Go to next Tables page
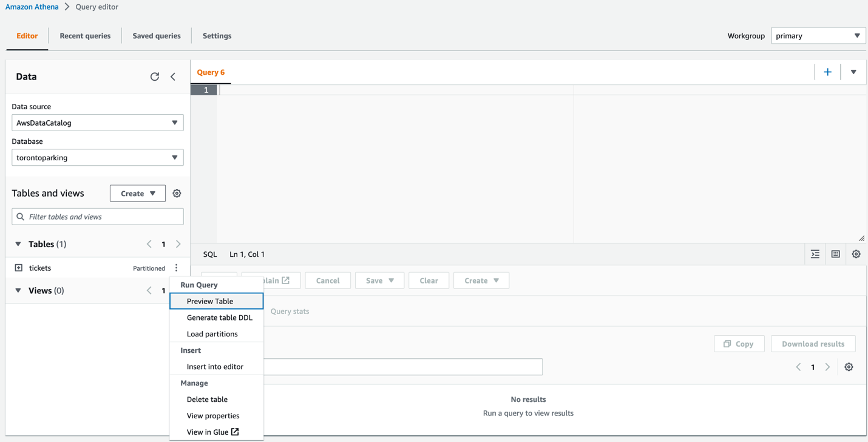The image size is (868, 442). point(178,244)
